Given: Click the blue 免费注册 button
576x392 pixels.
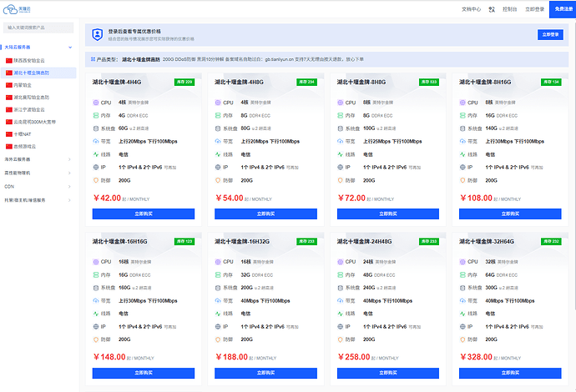Looking at the screenshot, I should (563, 9).
